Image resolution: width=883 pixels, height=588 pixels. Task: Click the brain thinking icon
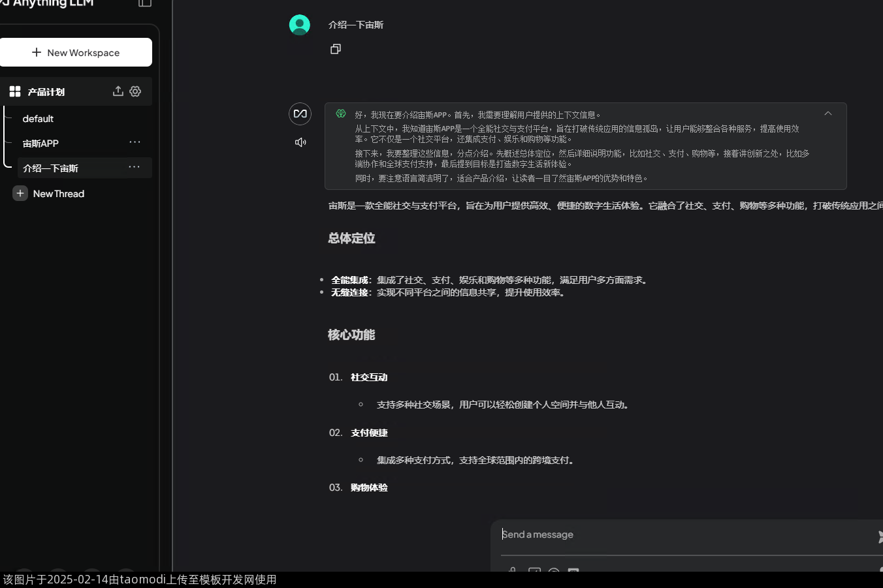pos(341,114)
